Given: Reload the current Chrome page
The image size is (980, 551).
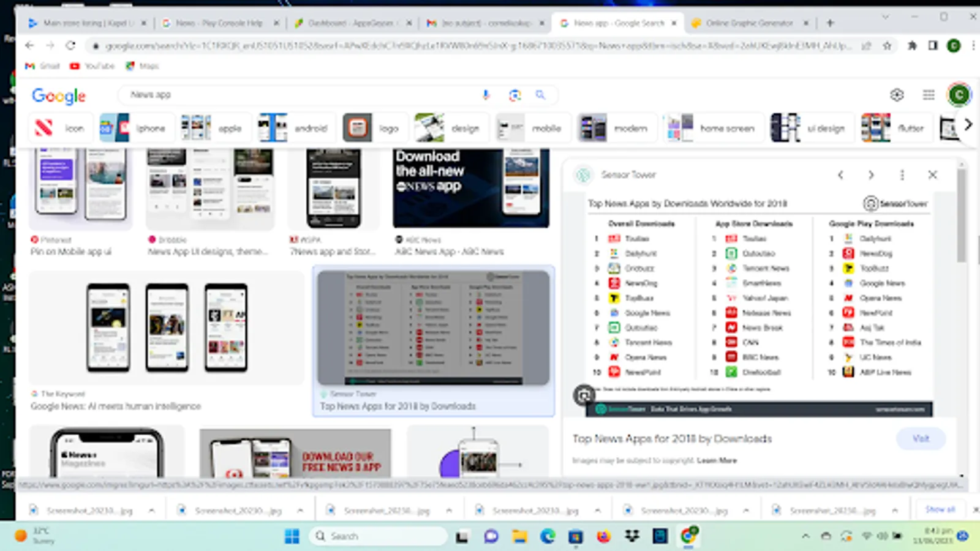Looking at the screenshot, I should pyautogui.click(x=70, y=45).
